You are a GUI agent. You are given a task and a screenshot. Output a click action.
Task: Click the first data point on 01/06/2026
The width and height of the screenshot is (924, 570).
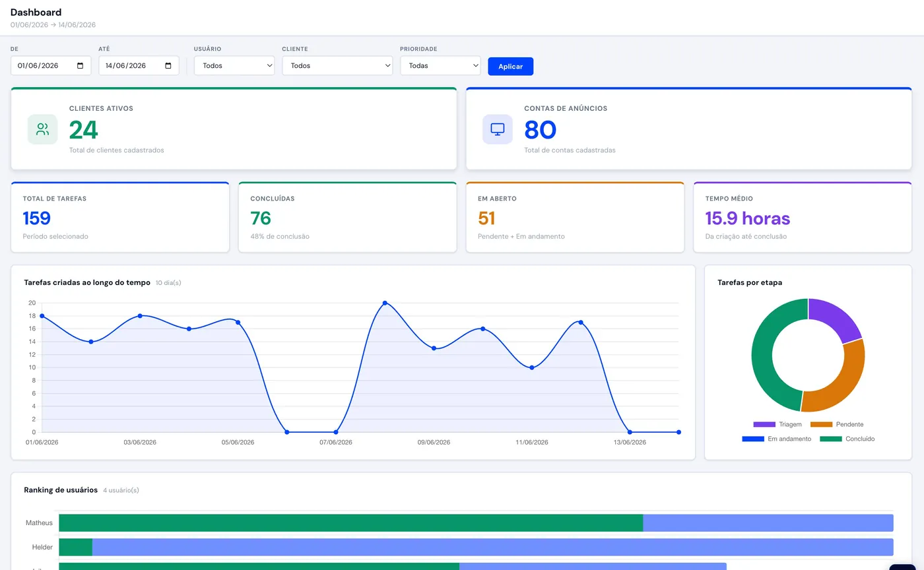click(x=42, y=316)
